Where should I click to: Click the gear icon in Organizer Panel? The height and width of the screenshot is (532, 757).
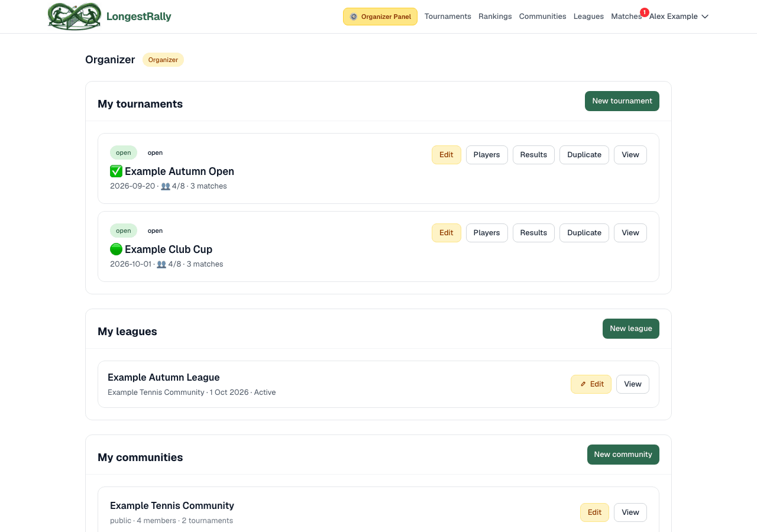click(354, 17)
